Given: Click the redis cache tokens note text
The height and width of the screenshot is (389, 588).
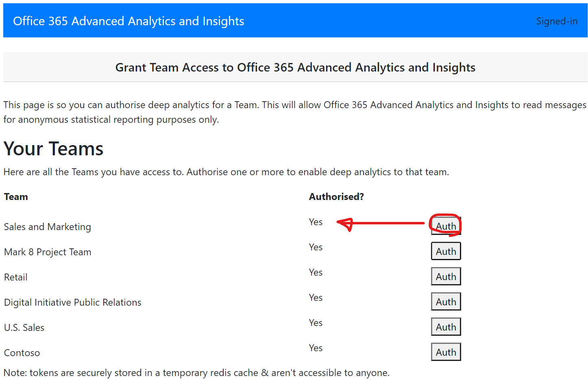Looking at the screenshot, I should [197, 373].
